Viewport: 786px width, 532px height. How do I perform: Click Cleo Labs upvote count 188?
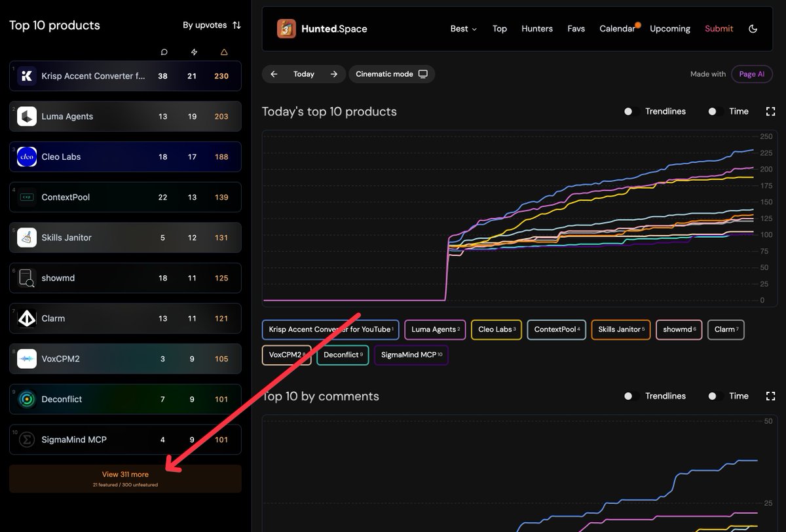coord(221,157)
